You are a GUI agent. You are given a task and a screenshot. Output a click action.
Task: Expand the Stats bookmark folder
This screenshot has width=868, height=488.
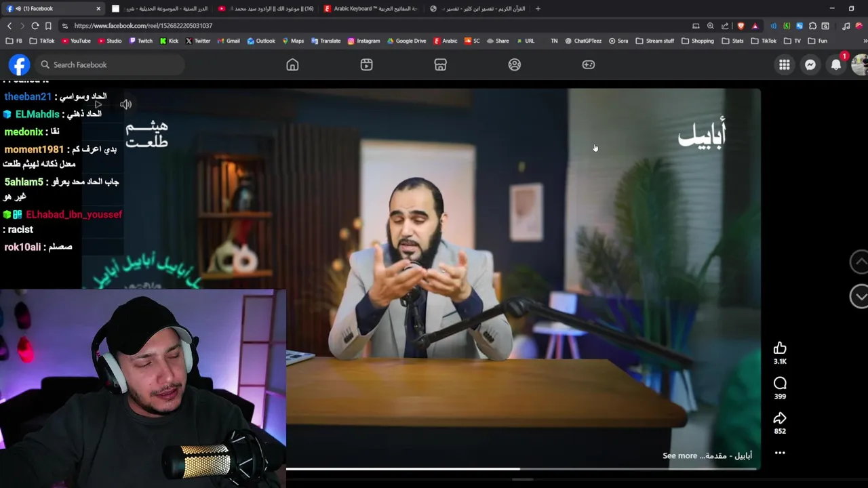732,41
